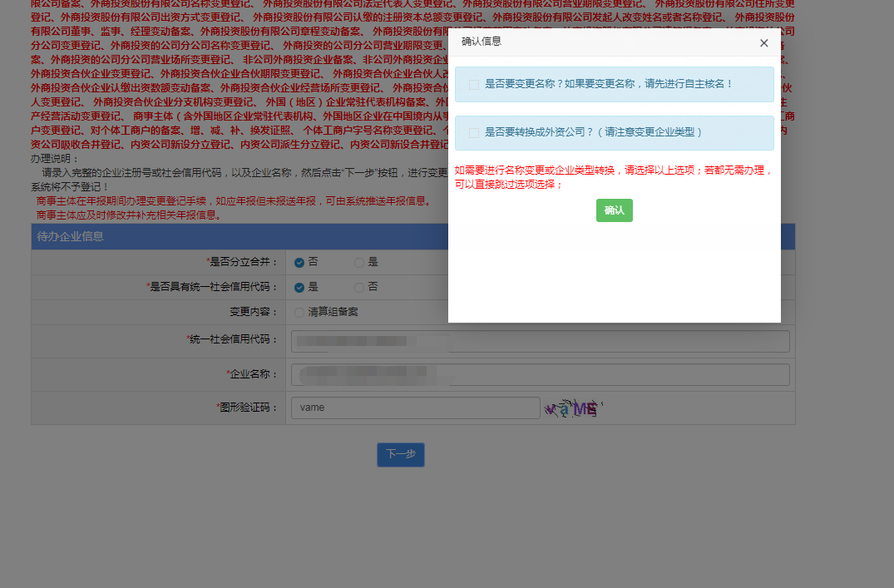The width and height of the screenshot is (894, 588).
Task: Open the 外商投资股份有限公司名称变更登记 link
Action: pos(166,6)
